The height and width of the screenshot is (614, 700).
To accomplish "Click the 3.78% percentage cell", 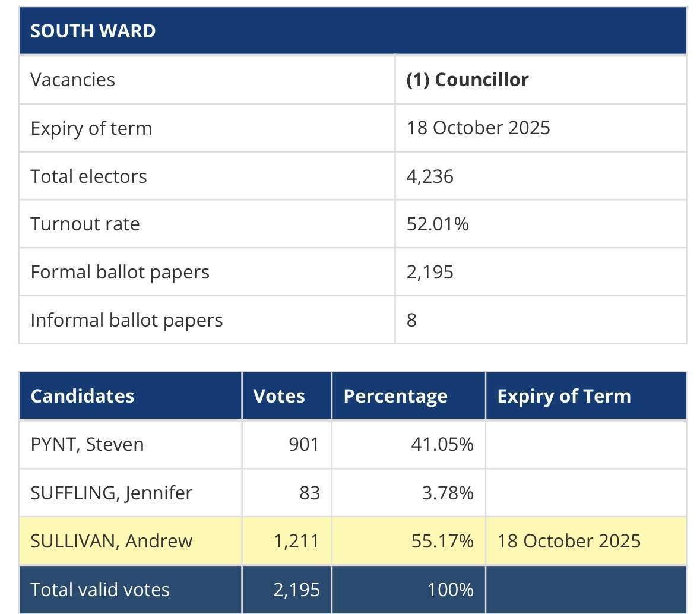I will click(408, 493).
